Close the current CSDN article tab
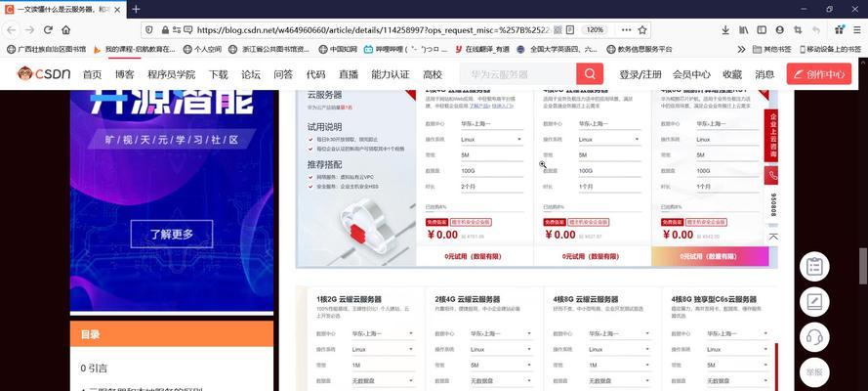 coord(117,10)
